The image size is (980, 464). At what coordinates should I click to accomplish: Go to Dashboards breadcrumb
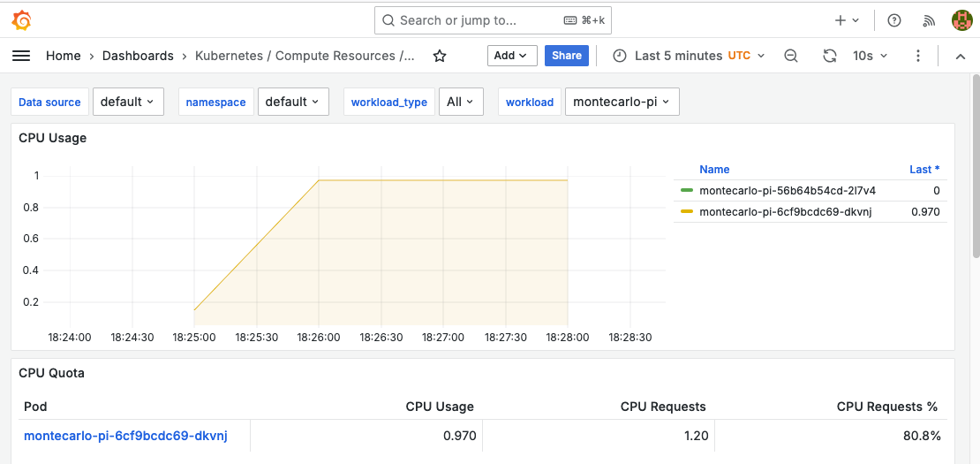(x=138, y=56)
